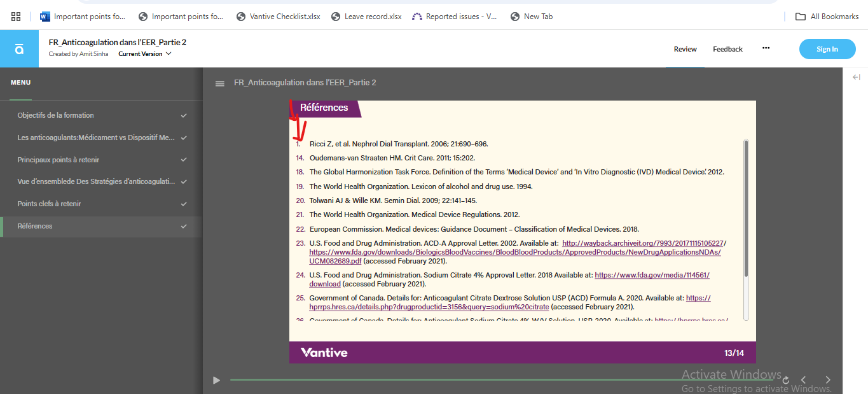Open the three-dot more options menu
Image resolution: width=868 pixels, height=394 pixels.
[766, 48]
